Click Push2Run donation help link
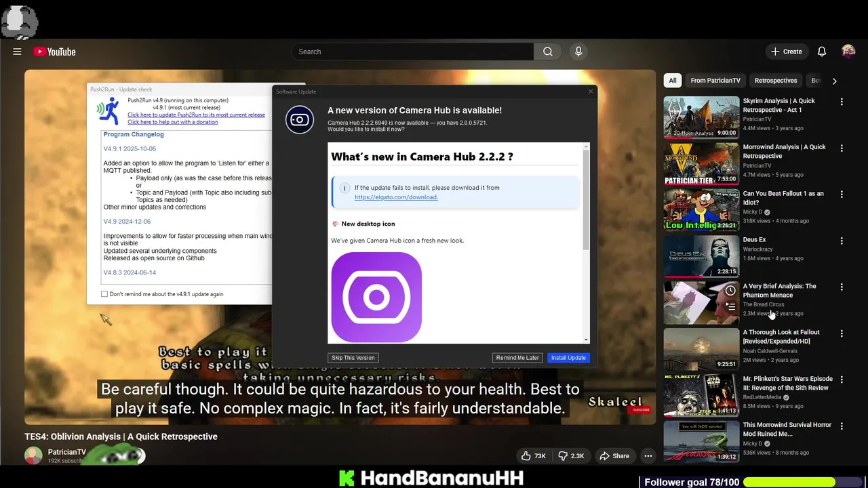Viewport: 868px width, 488px height. [173, 122]
